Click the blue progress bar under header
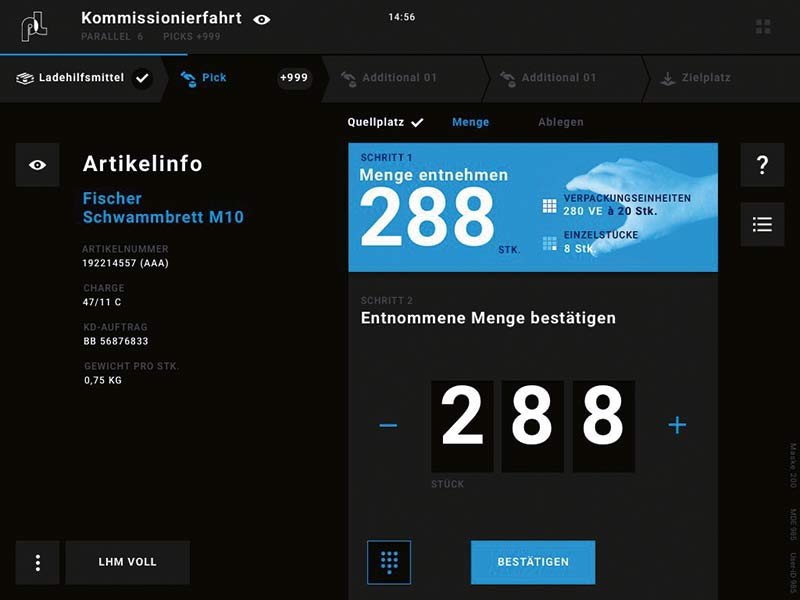This screenshot has width=800, height=600. [93, 54]
